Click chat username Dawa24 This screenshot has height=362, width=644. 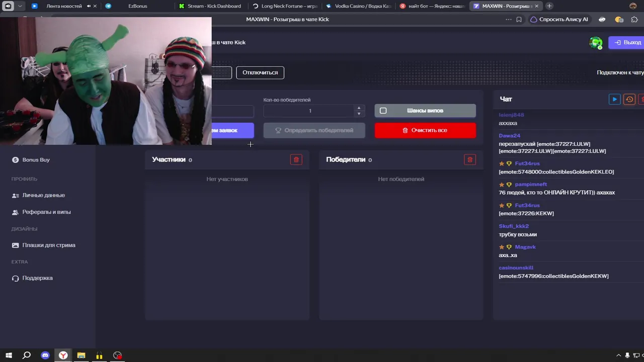click(510, 136)
